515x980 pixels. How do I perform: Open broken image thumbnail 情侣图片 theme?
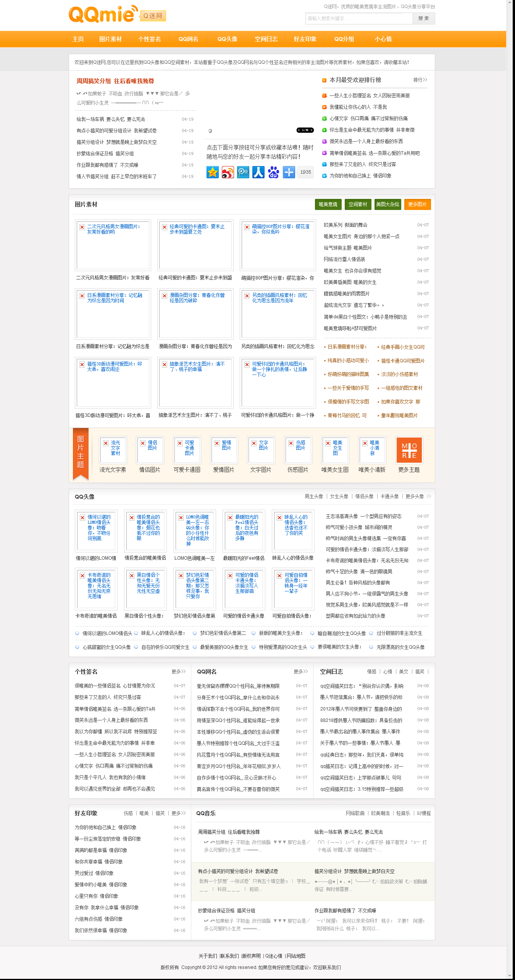point(150,450)
